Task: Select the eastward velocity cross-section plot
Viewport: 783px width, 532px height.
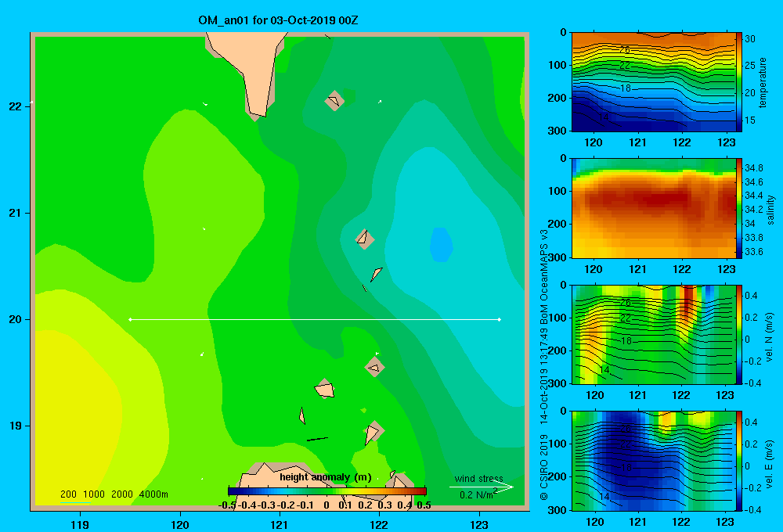Action: pos(653,461)
